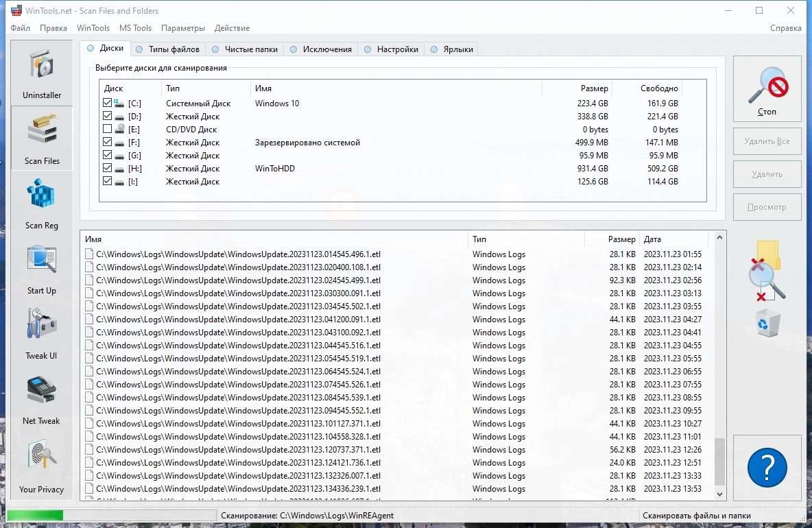Open the Tweak UI tool

pyautogui.click(x=41, y=334)
